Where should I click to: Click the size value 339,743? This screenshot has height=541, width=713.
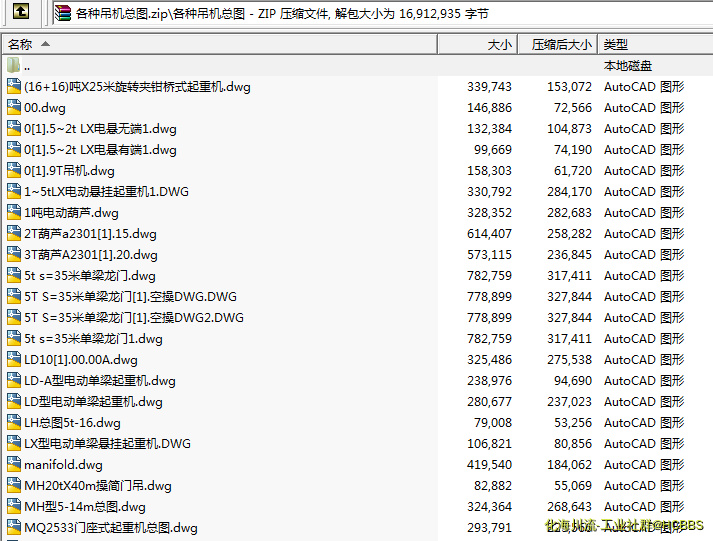click(x=489, y=87)
